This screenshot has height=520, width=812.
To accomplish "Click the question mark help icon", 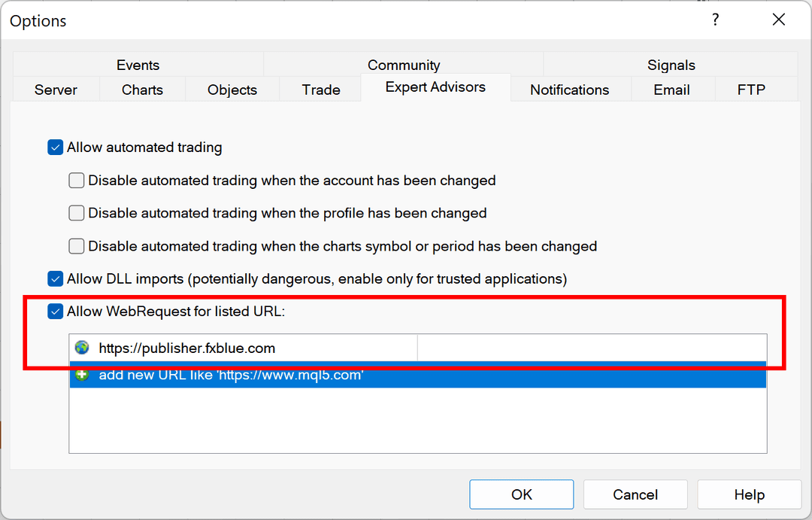I will [x=715, y=20].
